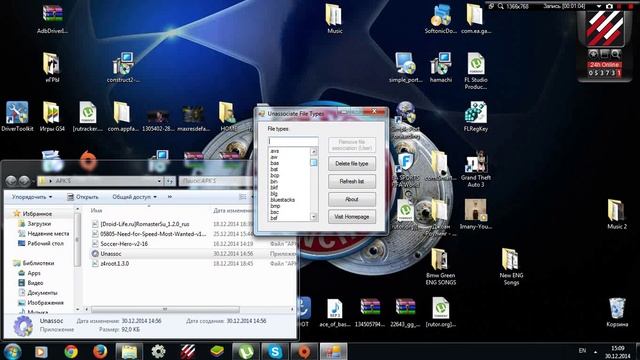Click the Delete file type button
The width and height of the screenshot is (640, 360).
[x=352, y=164]
